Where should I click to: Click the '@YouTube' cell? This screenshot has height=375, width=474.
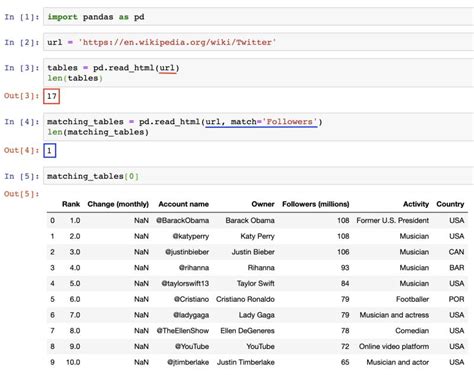(x=192, y=346)
